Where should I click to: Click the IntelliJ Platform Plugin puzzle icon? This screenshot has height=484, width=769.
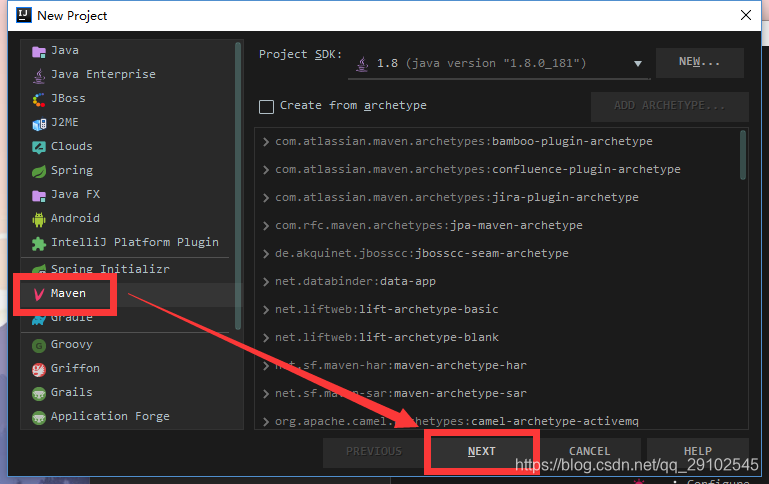pyautogui.click(x=39, y=244)
